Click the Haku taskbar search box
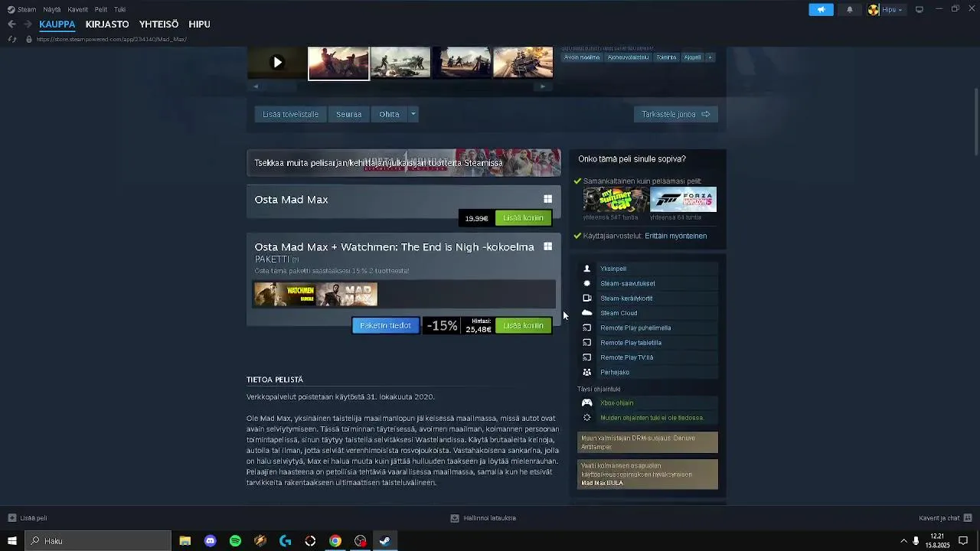 pos(98,541)
